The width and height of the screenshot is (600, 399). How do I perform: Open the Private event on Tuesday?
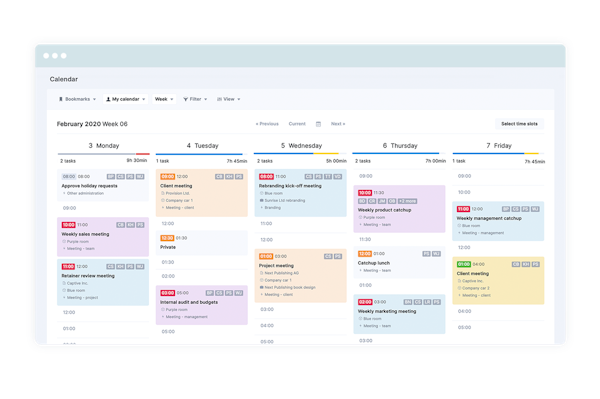(x=202, y=243)
